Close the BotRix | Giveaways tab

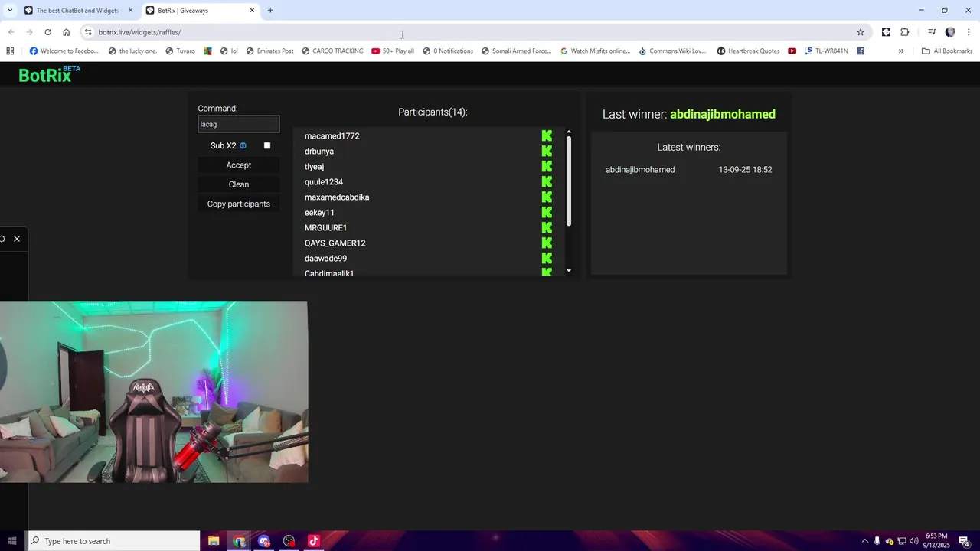tap(252, 11)
